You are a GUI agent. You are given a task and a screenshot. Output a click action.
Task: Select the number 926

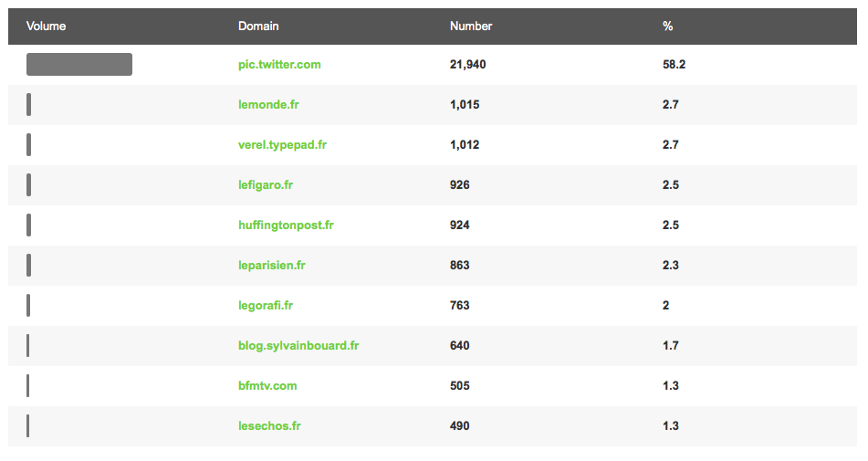(459, 184)
